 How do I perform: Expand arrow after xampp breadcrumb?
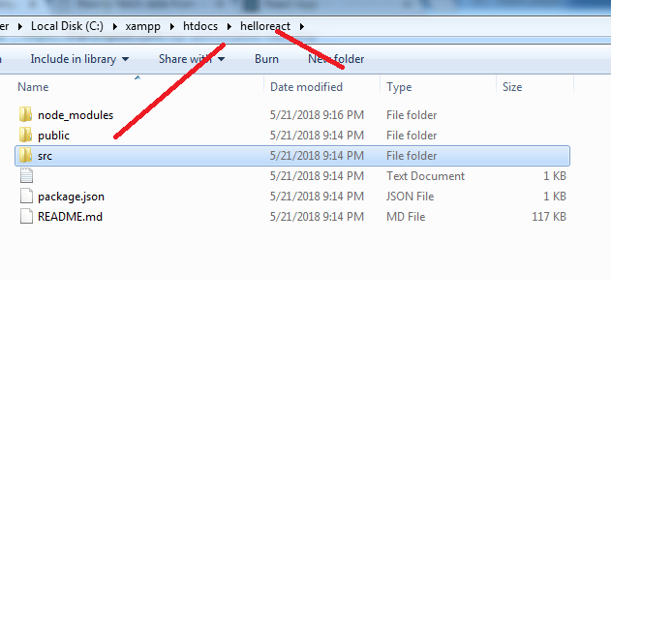coord(171,26)
